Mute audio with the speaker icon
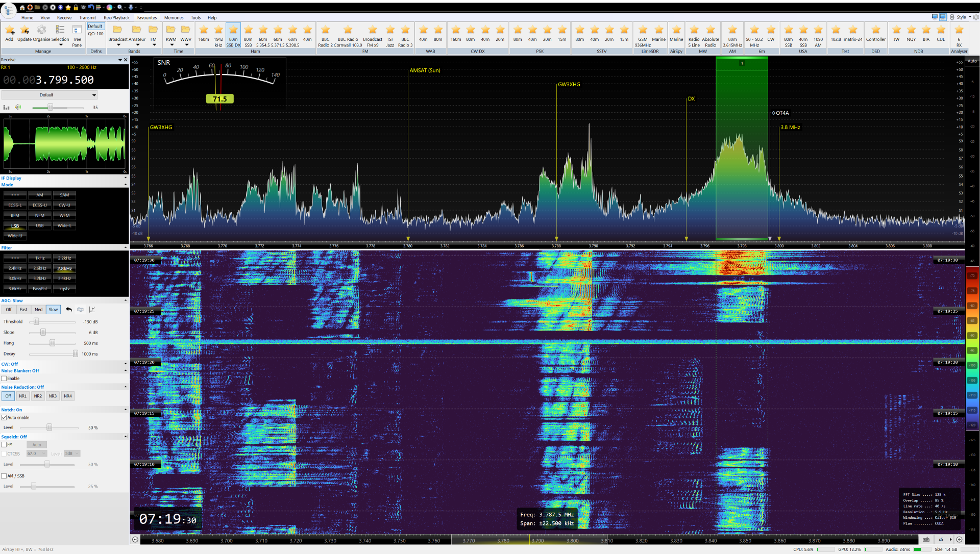The image size is (980, 554). [18, 107]
